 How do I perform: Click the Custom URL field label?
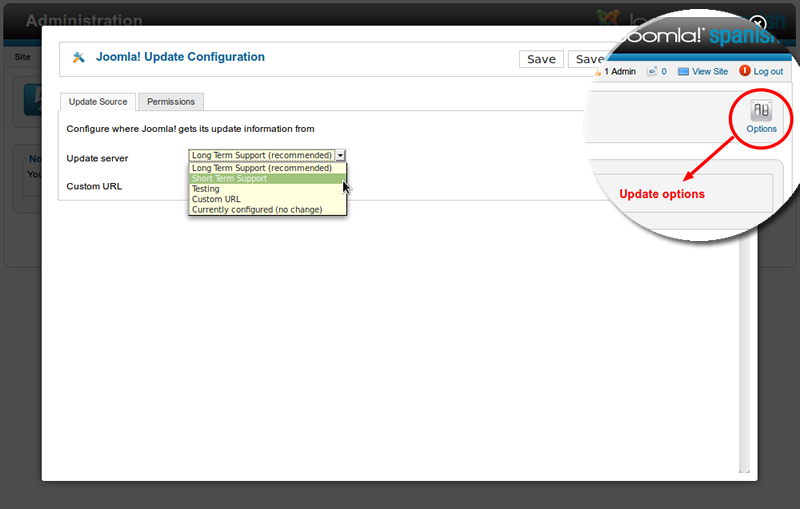point(94,186)
